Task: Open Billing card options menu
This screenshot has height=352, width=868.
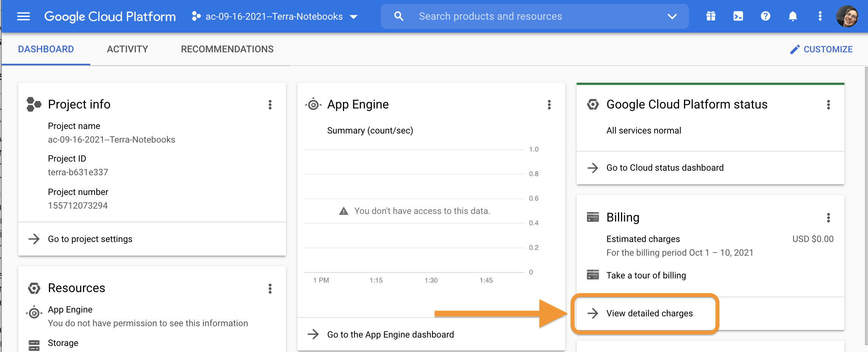Action: [828, 218]
